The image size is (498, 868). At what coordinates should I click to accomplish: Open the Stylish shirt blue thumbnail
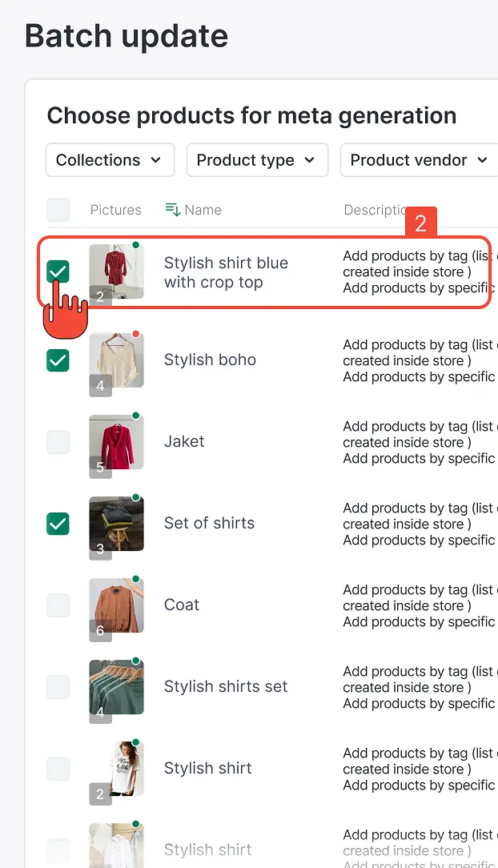[116, 274]
